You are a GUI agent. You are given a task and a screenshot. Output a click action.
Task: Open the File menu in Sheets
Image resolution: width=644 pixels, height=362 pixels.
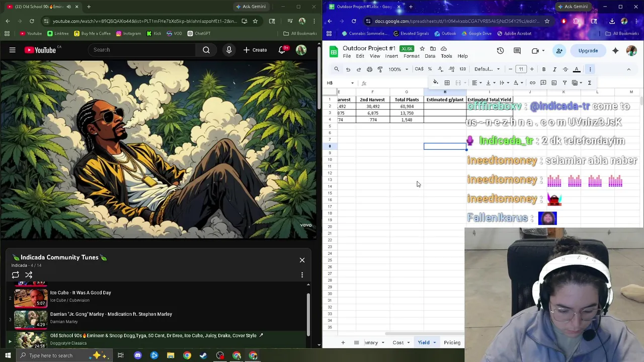coord(347,56)
